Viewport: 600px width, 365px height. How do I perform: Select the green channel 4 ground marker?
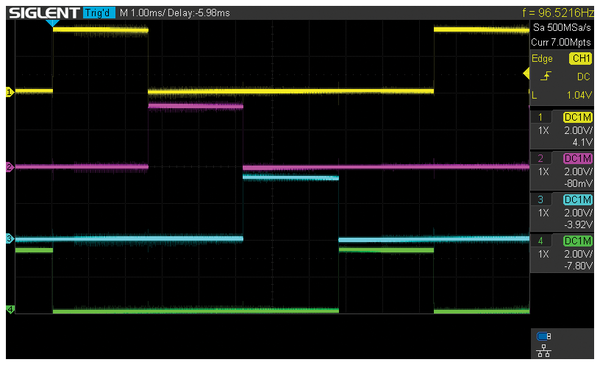(10, 309)
